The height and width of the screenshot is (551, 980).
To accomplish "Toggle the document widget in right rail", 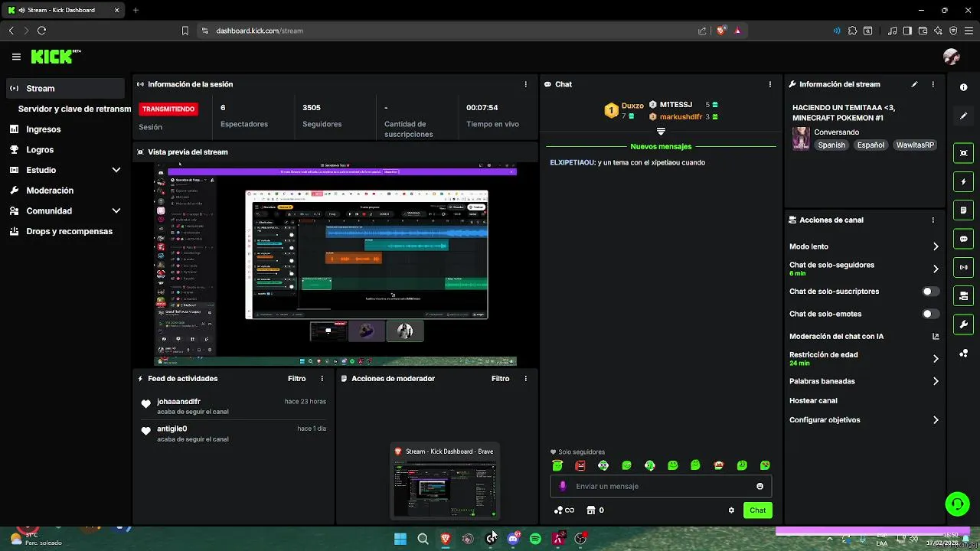I will tap(964, 210).
